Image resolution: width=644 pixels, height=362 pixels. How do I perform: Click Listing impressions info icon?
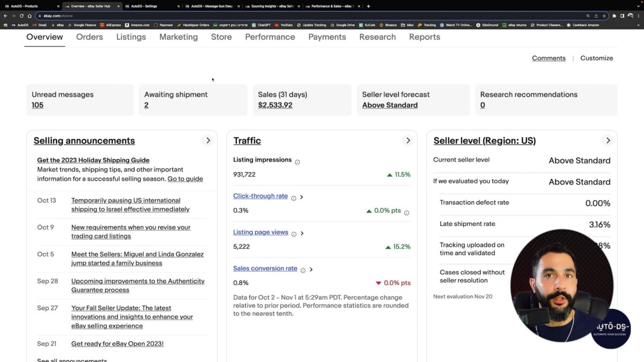[298, 162]
